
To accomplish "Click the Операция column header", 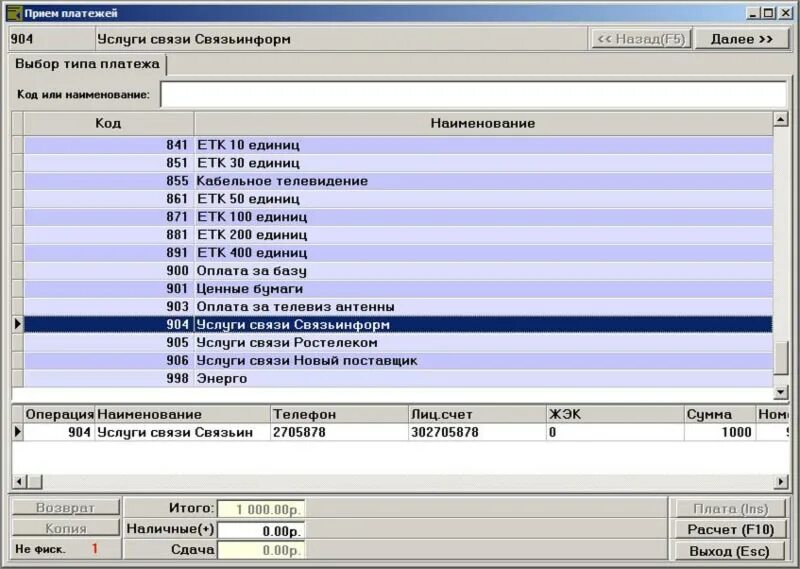I will pyautogui.click(x=59, y=414).
